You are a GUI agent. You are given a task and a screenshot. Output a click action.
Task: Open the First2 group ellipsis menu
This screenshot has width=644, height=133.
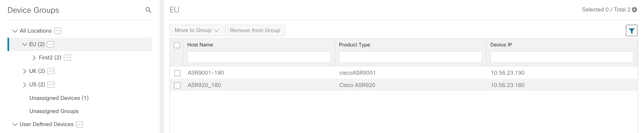pos(67,58)
